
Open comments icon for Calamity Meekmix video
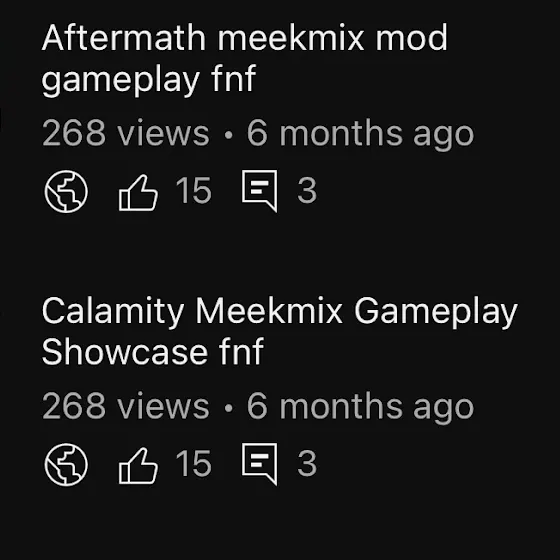click(260, 464)
